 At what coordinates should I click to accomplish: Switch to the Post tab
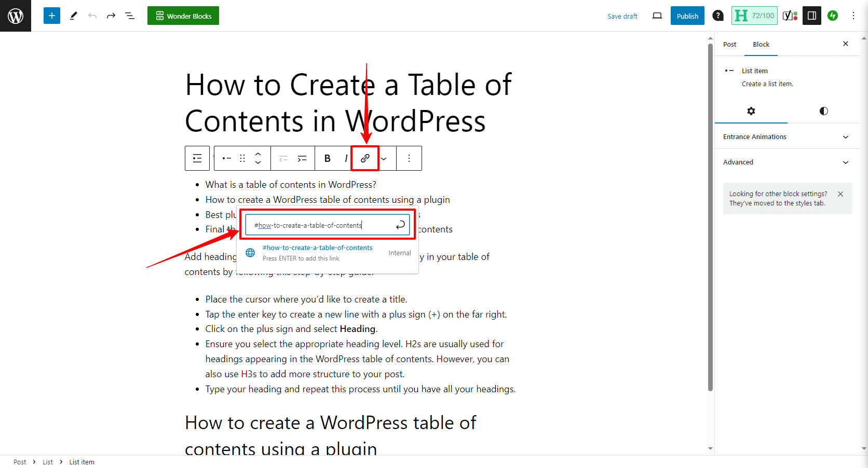(729, 44)
